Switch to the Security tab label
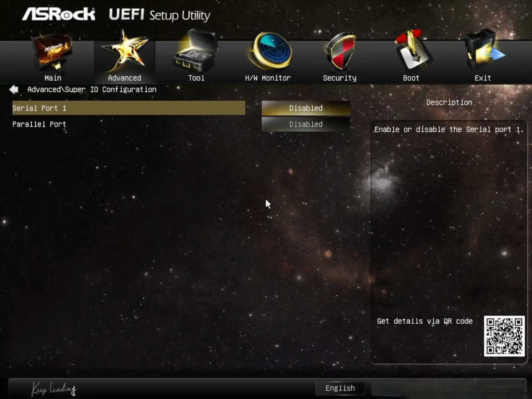 coord(339,78)
